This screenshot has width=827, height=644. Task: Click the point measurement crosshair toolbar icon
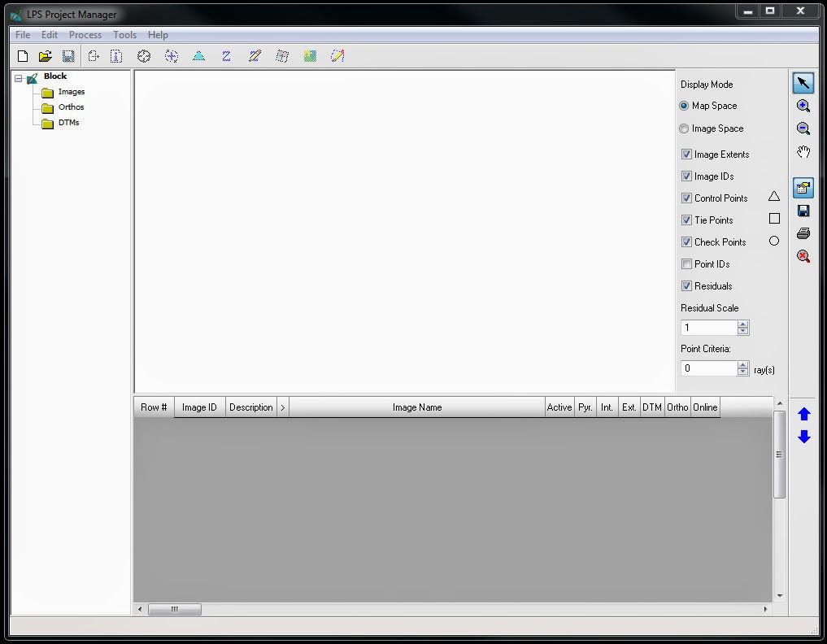pyautogui.click(x=144, y=56)
